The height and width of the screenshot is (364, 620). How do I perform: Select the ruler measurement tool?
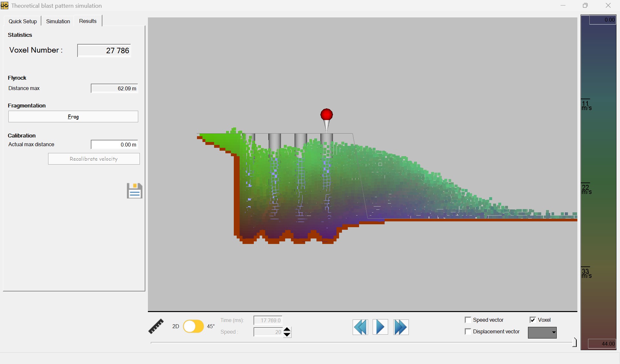point(156,326)
